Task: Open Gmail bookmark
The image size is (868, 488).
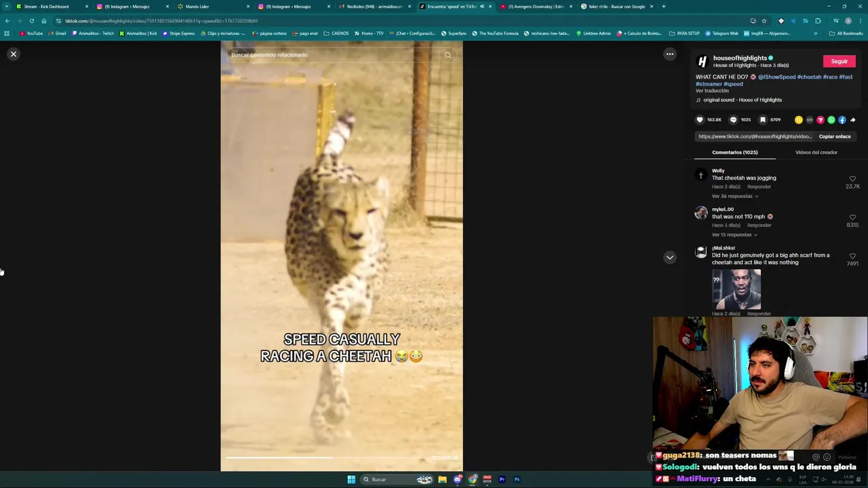Action: coord(58,33)
